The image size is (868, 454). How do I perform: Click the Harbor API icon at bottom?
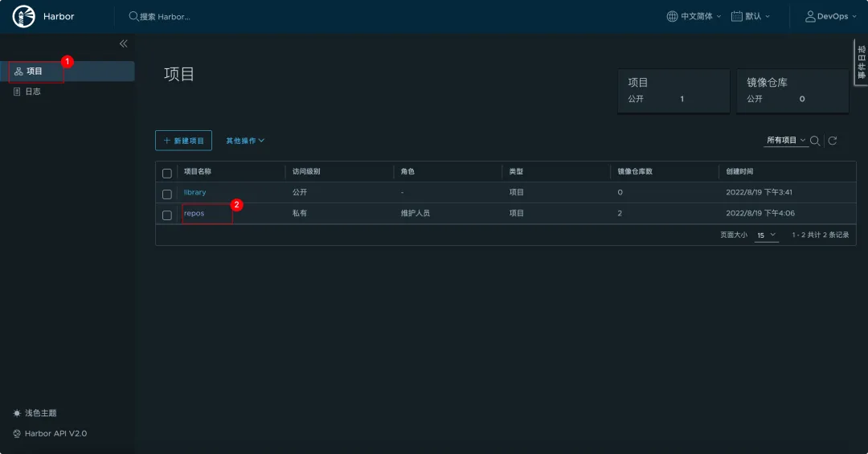point(17,434)
